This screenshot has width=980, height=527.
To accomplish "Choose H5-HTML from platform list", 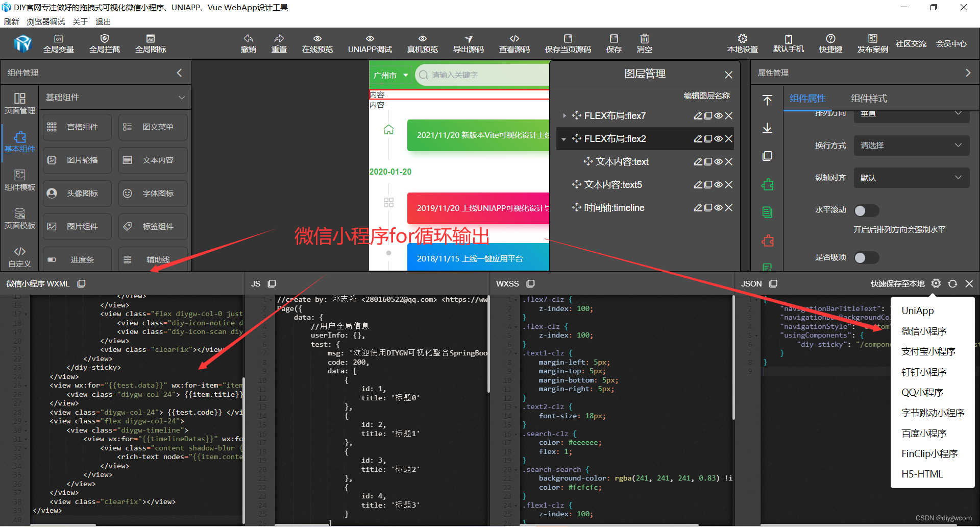I will [x=922, y=474].
